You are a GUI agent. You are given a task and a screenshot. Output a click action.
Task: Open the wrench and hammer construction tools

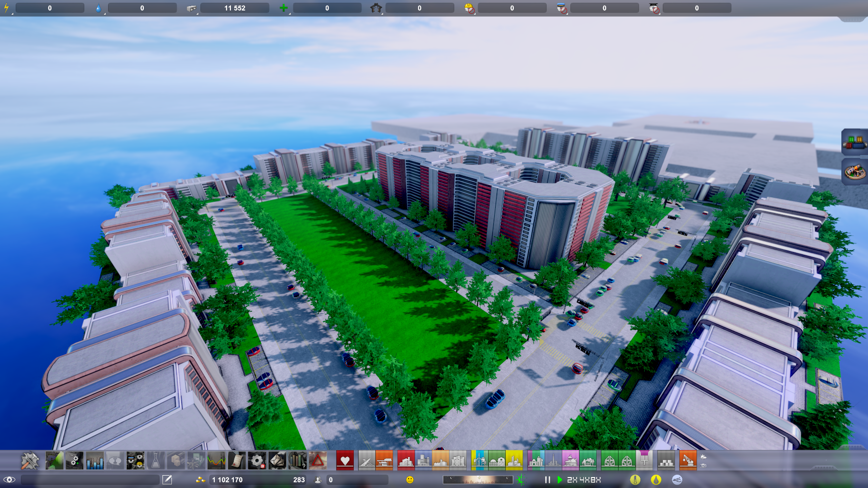tap(30, 461)
